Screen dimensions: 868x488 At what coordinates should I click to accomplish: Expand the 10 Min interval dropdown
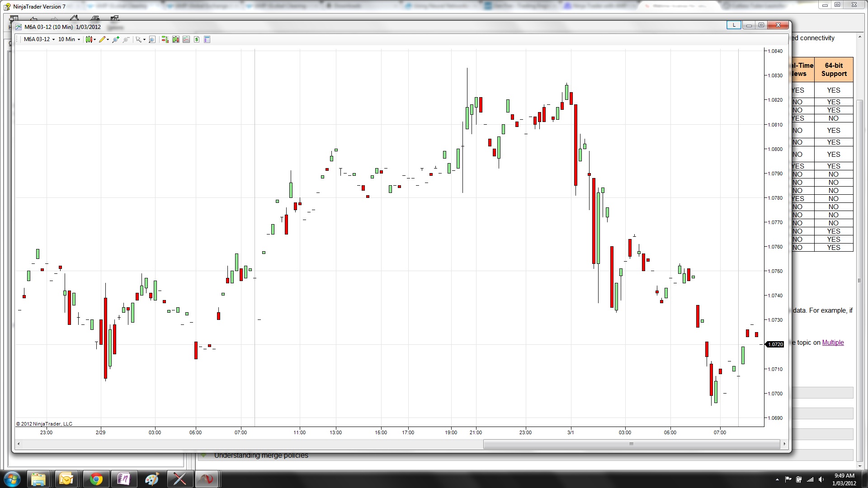[79, 39]
